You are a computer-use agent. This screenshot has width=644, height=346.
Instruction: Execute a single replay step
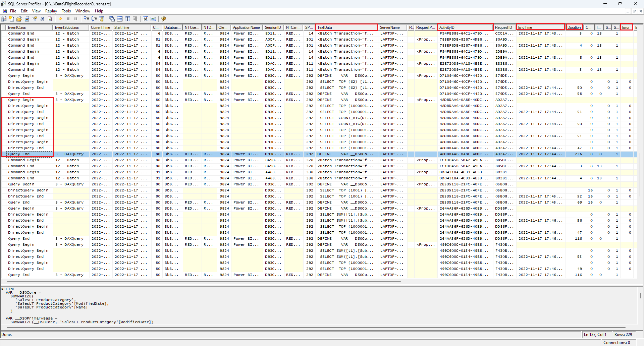[x=86, y=19]
